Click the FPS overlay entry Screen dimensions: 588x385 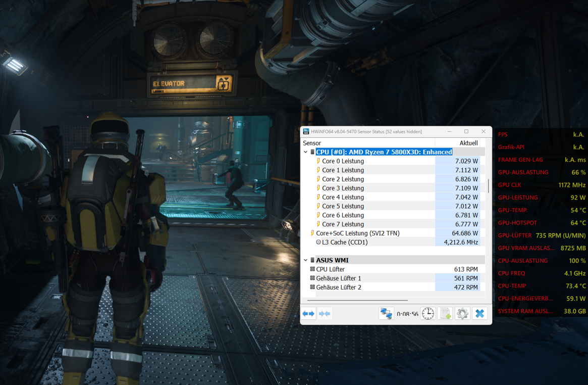tap(542, 134)
